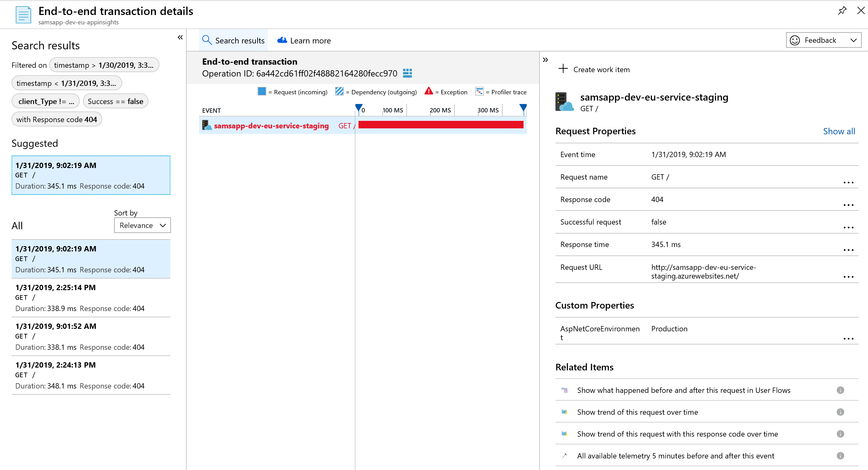Click the Show all link
868x470 pixels.
839,131
